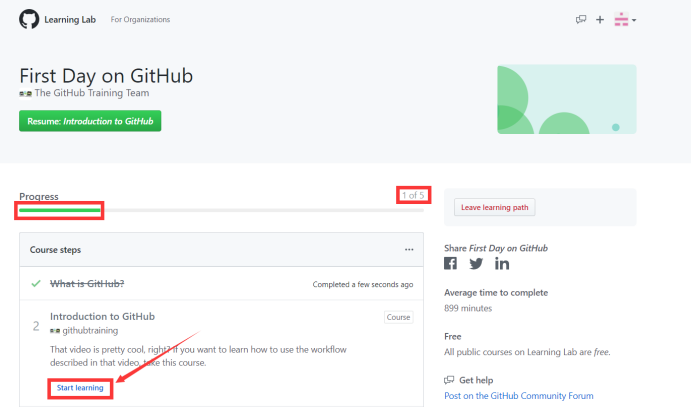This screenshot has height=408, width=691.
Task: Open the For Organizations page
Action: (x=140, y=19)
